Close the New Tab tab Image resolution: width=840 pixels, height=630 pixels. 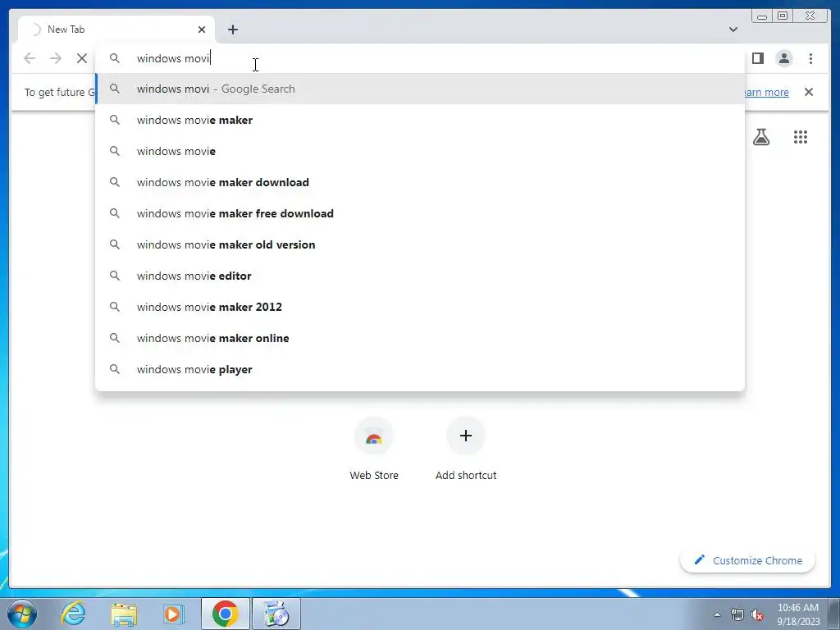(202, 30)
